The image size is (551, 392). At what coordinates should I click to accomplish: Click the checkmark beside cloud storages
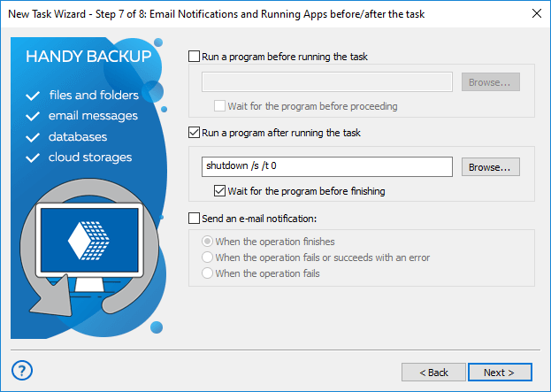tap(34, 158)
